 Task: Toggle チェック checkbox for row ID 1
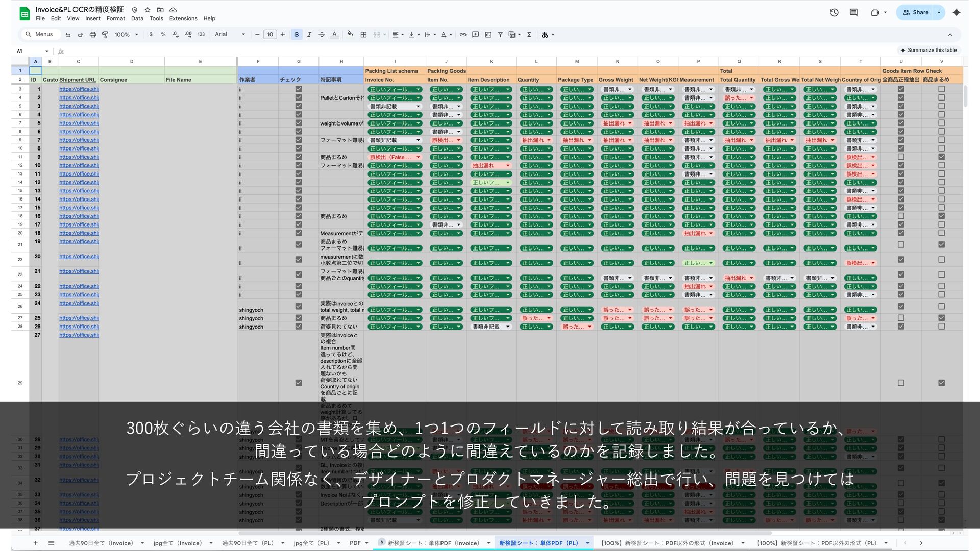[x=299, y=89]
